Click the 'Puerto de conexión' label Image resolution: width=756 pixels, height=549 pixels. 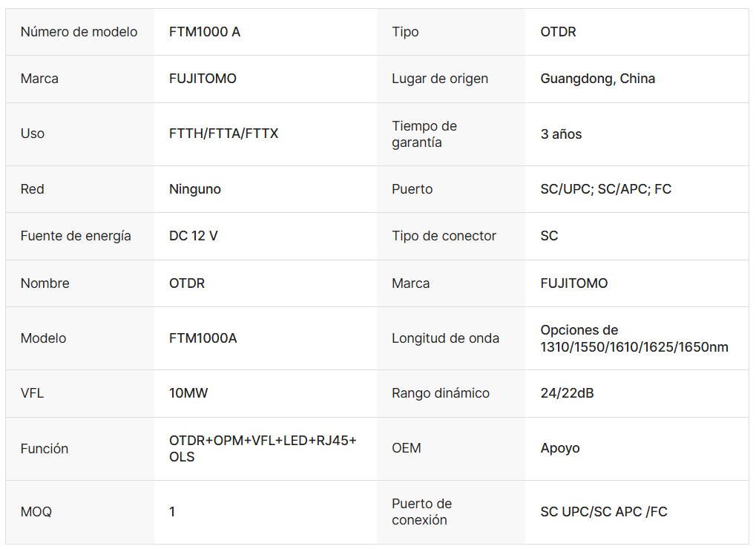[x=421, y=512]
